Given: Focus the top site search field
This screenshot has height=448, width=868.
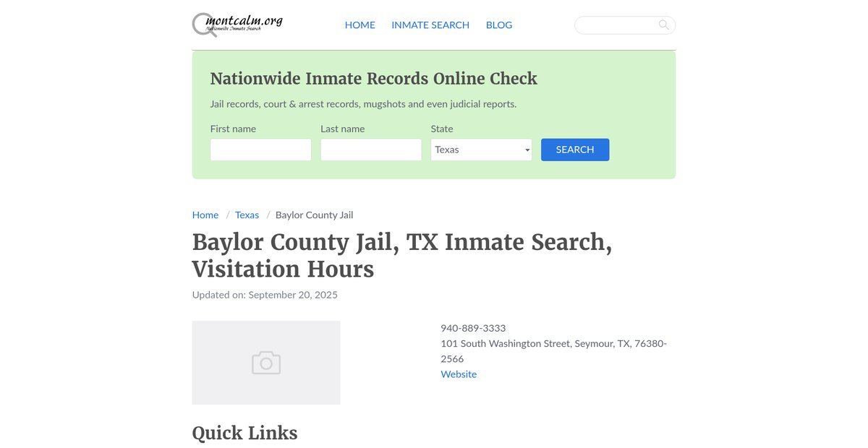Looking at the screenshot, I should click(x=625, y=25).
